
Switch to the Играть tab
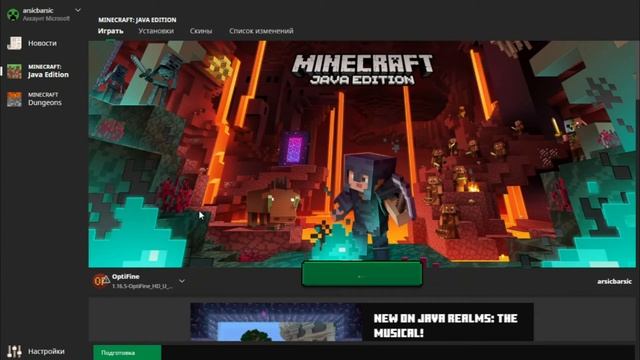coord(111,31)
